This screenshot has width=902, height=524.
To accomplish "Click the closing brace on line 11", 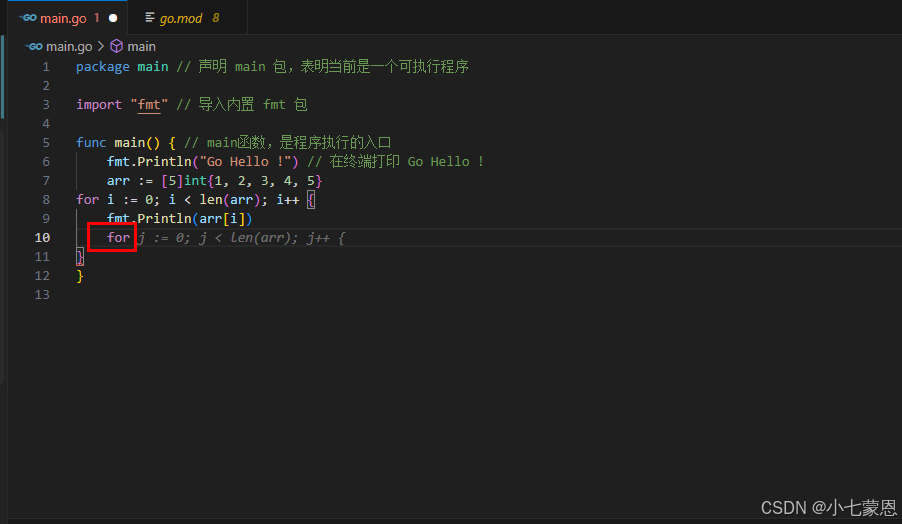I will [80, 257].
